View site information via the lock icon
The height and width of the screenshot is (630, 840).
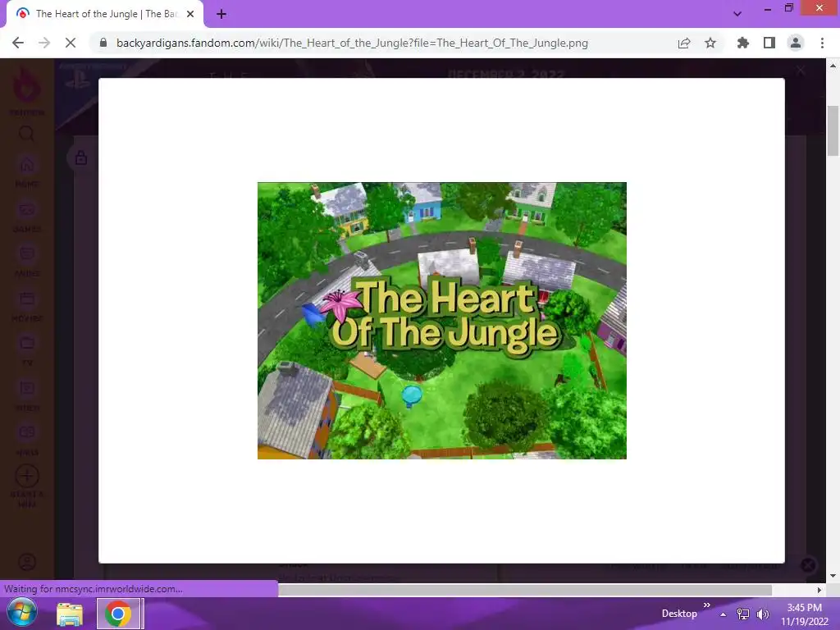[x=103, y=43]
